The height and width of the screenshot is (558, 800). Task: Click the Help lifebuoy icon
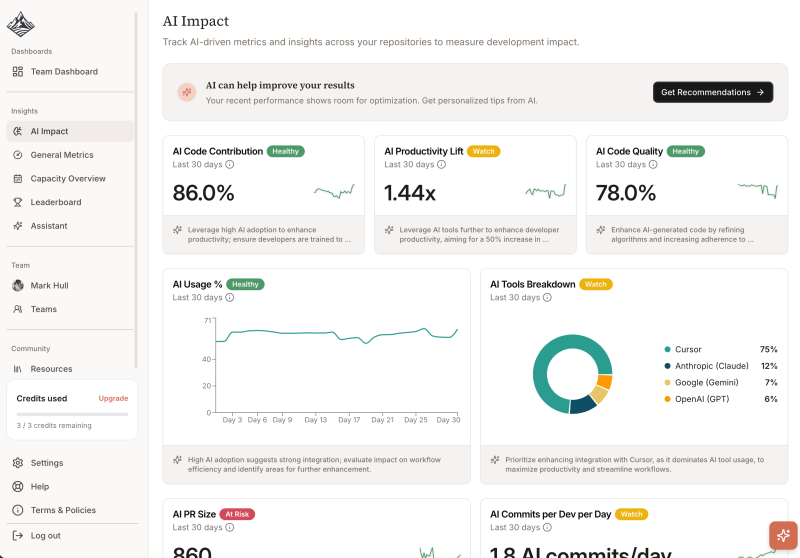point(18,487)
